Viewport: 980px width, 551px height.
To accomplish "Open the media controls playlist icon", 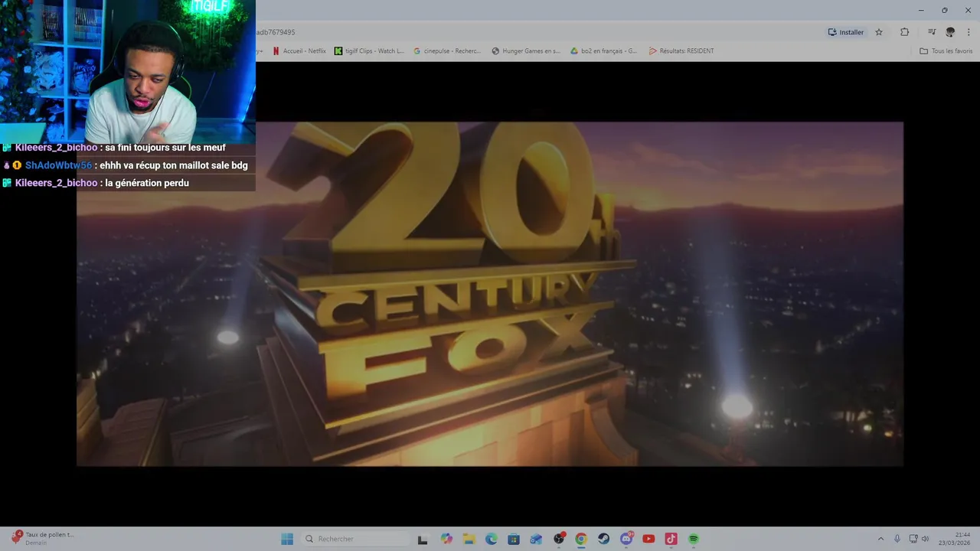I will [x=932, y=32].
